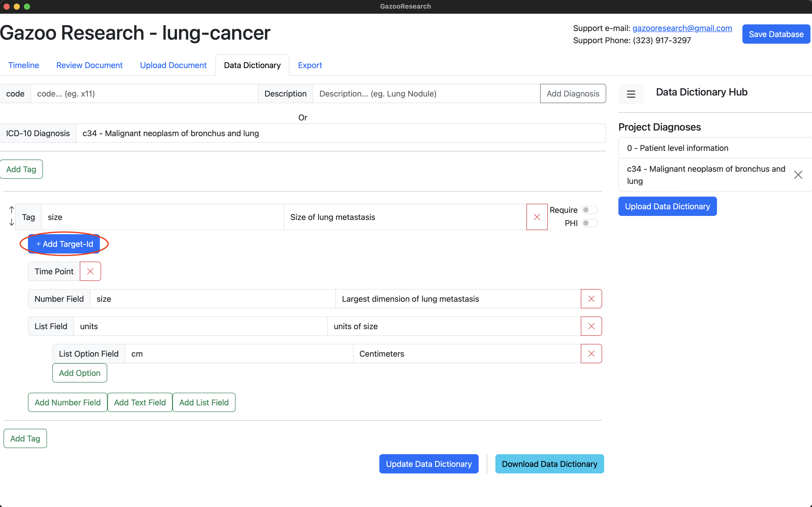Viewport: 812px width, 507px height.
Task: Move the size tag up with arrow
Action: [11, 210]
